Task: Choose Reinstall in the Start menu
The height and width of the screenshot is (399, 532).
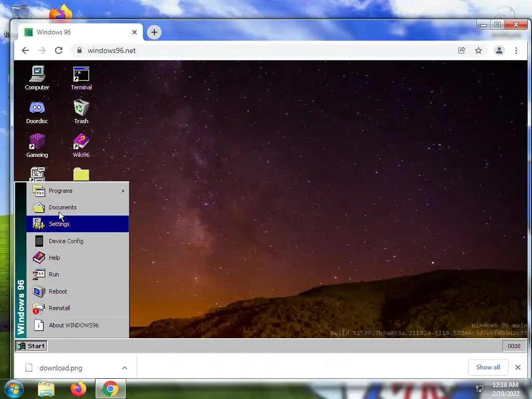Action: click(x=78, y=308)
